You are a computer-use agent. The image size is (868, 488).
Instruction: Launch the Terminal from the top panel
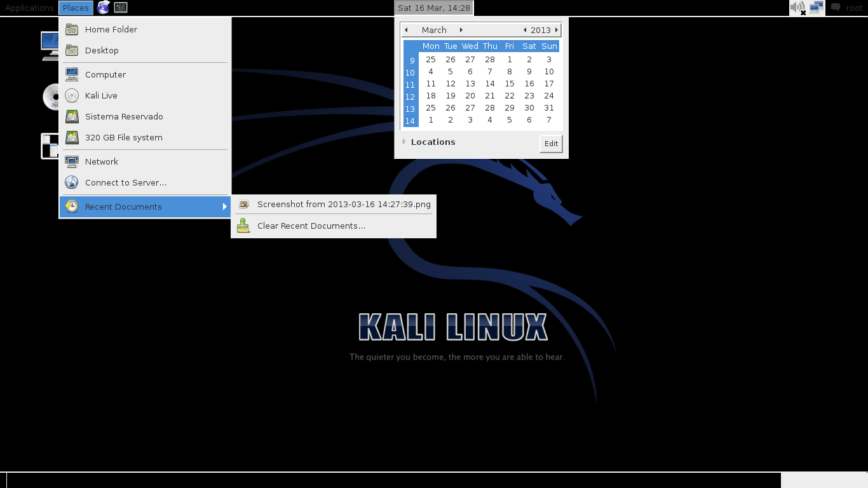(121, 8)
